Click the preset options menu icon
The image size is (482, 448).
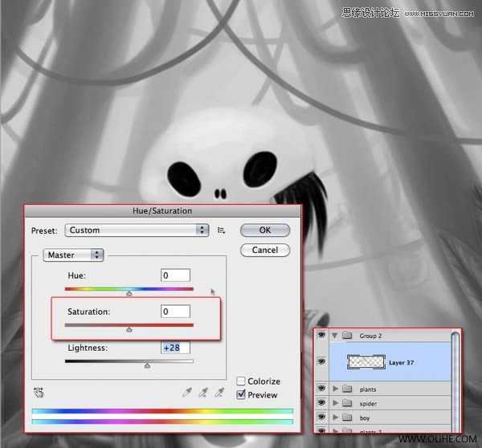221,230
